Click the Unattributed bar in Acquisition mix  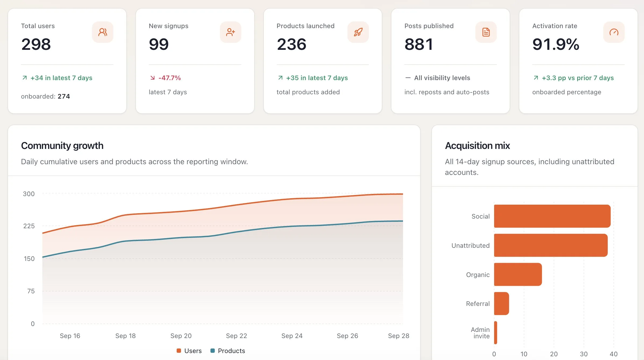551,245
